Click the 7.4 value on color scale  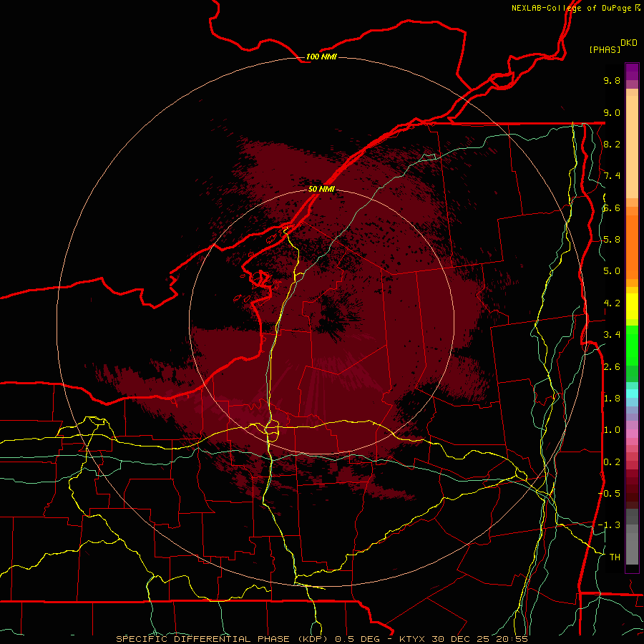coord(612,176)
